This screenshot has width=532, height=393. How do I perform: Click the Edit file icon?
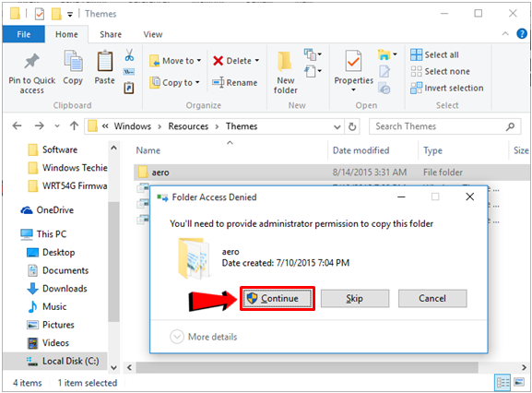tap(384, 71)
